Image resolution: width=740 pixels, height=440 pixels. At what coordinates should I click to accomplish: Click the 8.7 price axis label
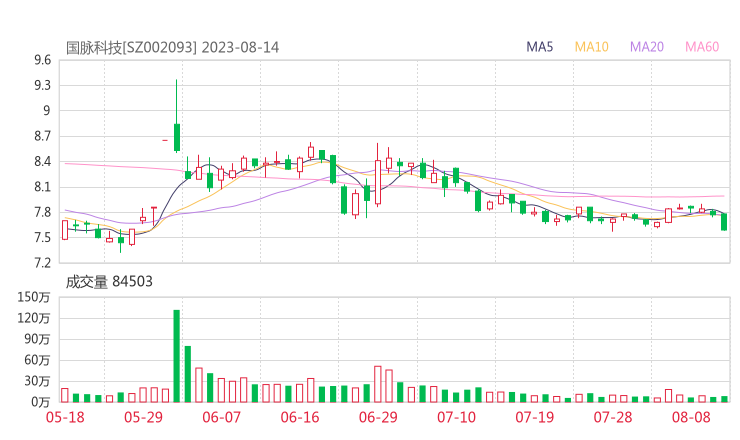42,136
